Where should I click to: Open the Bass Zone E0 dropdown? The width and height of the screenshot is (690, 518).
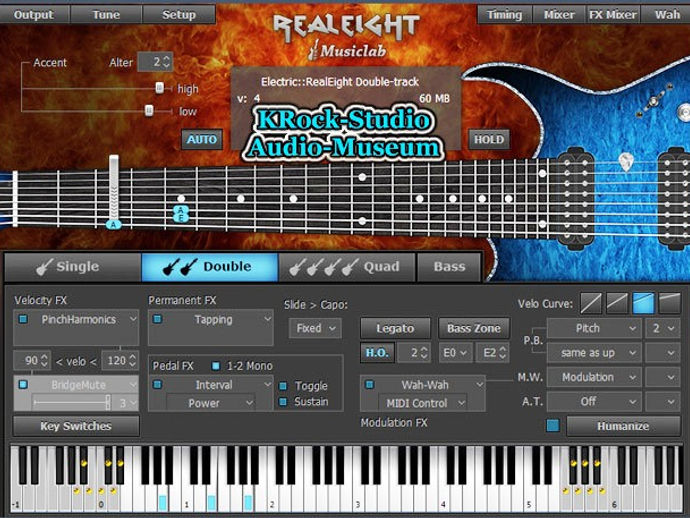pos(455,353)
